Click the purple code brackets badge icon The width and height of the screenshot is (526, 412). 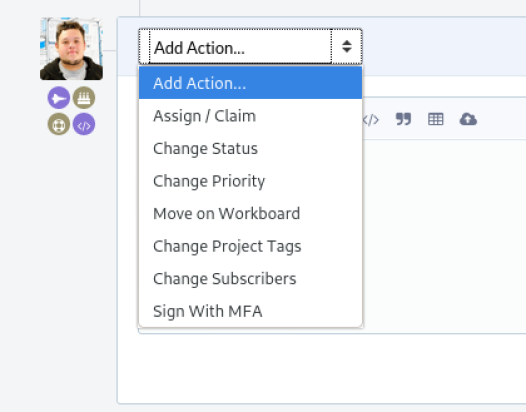pos(84,124)
